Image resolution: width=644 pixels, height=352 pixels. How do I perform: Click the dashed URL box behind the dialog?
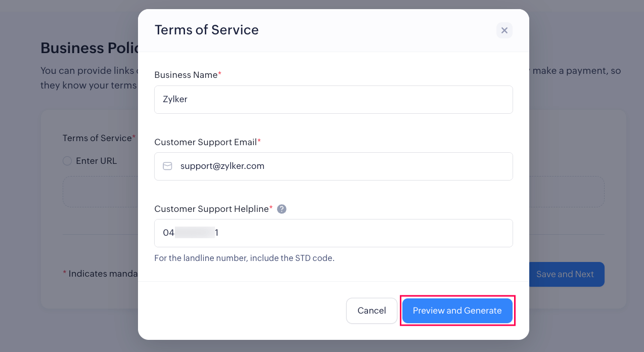click(x=100, y=192)
